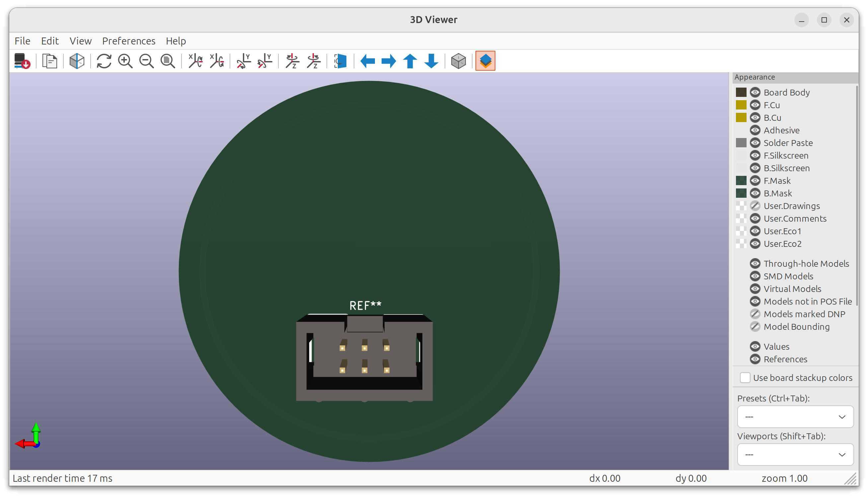
Task: Click the F.Cu color swatch
Action: [x=741, y=105]
